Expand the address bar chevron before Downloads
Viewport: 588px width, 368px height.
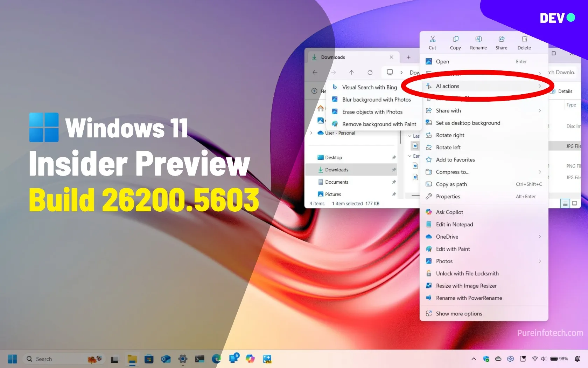(x=401, y=73)
